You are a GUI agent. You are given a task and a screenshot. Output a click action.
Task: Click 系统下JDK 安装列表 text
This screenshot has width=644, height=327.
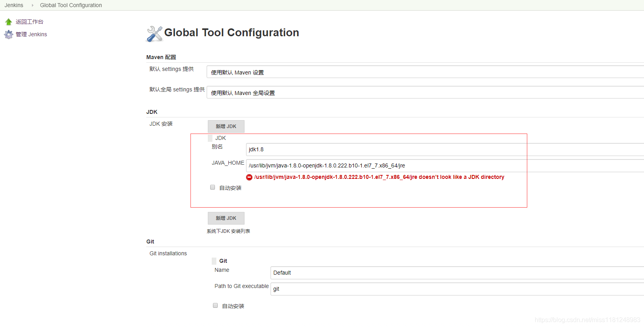click(x=228, y=231)
